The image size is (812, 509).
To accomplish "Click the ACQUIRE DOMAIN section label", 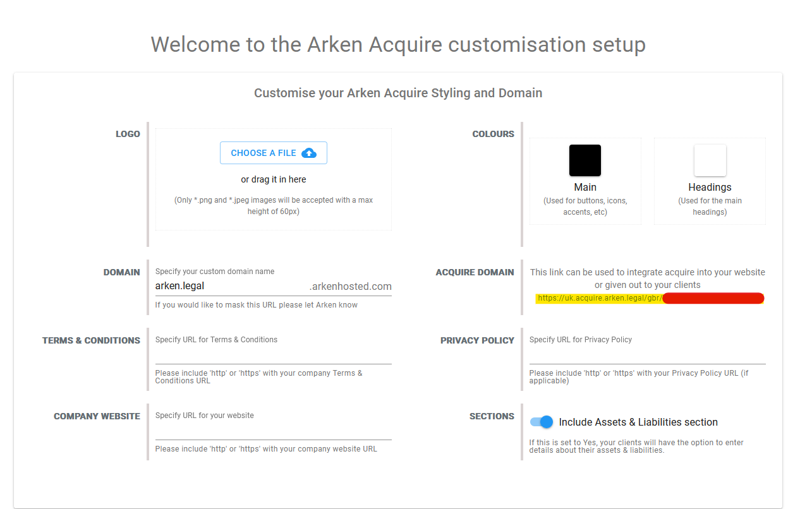I will [475, 272].
